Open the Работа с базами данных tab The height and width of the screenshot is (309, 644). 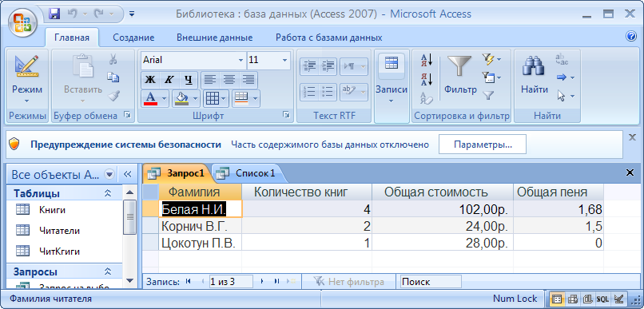(328, 38)
